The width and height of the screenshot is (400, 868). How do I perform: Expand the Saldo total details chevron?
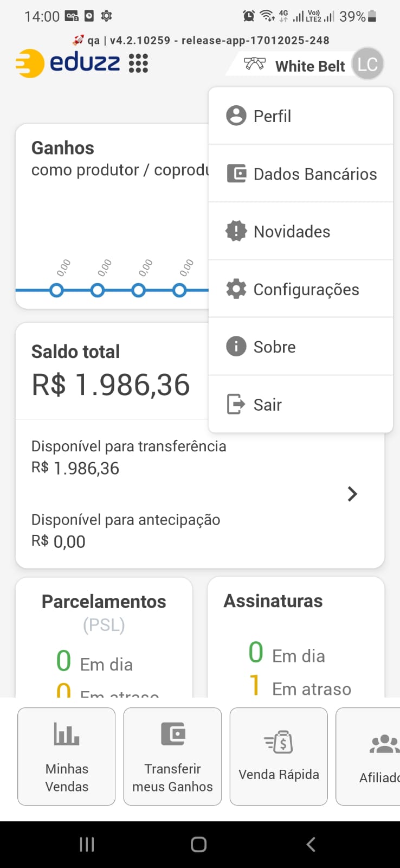[x=352, y=494]
